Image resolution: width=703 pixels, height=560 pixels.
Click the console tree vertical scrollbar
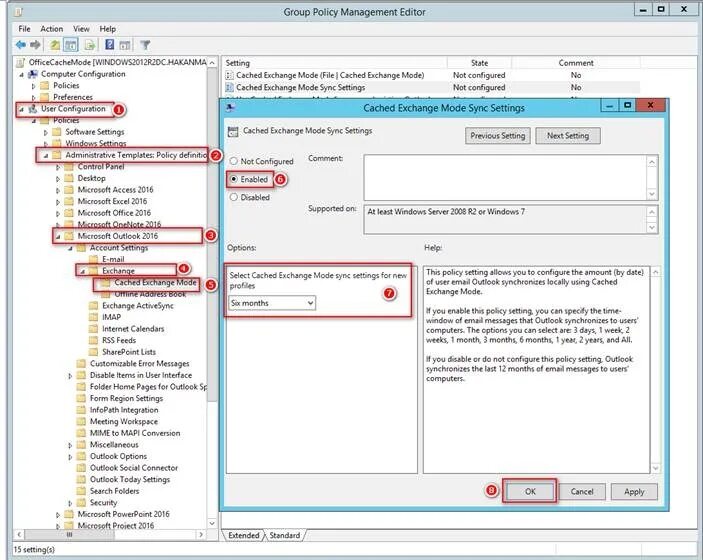tap(212, 295)
